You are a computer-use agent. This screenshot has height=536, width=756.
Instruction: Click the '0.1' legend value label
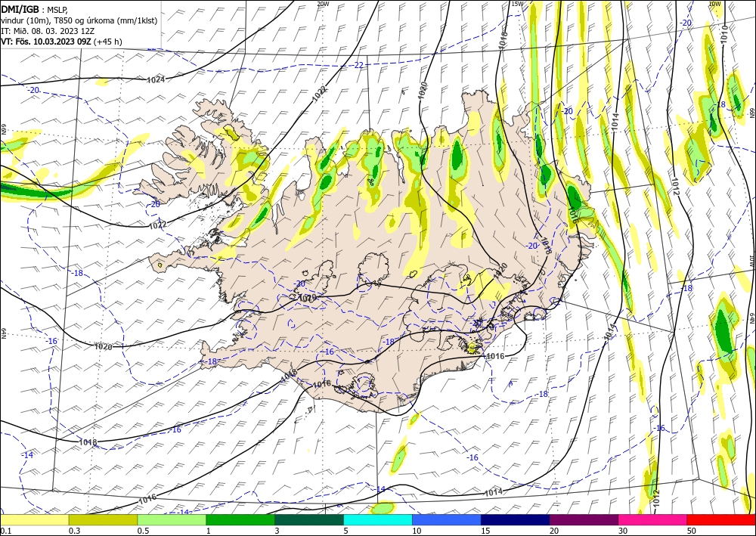[x=5, y=531]
